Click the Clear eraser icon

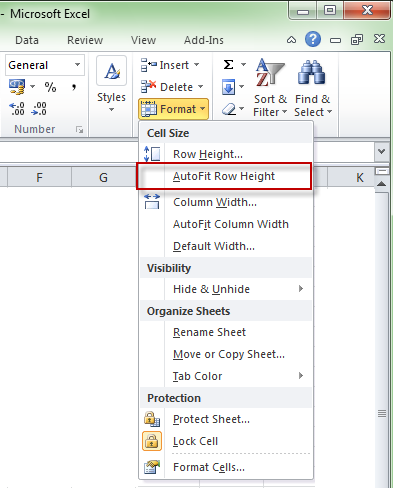tap(229, 109)
